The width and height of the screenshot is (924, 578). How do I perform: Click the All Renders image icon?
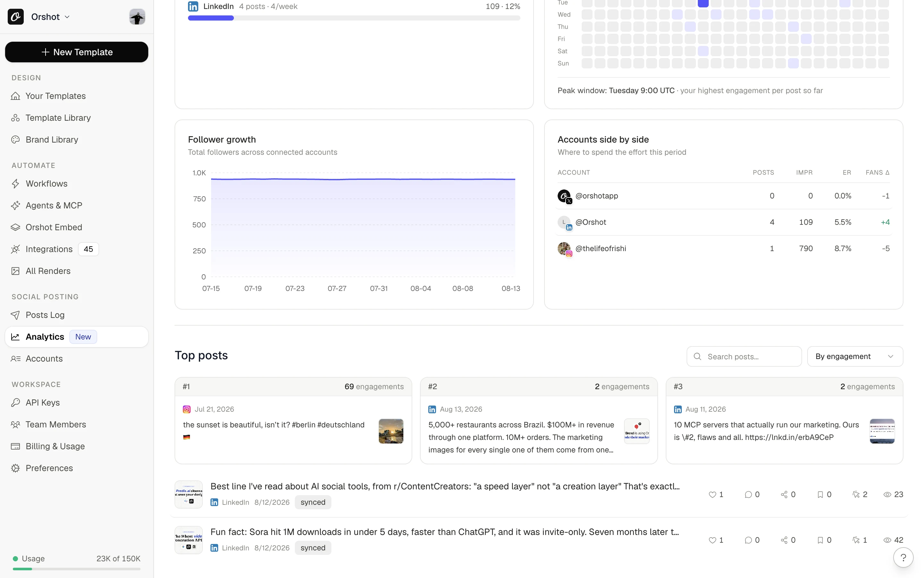click(x=15, y=271)
